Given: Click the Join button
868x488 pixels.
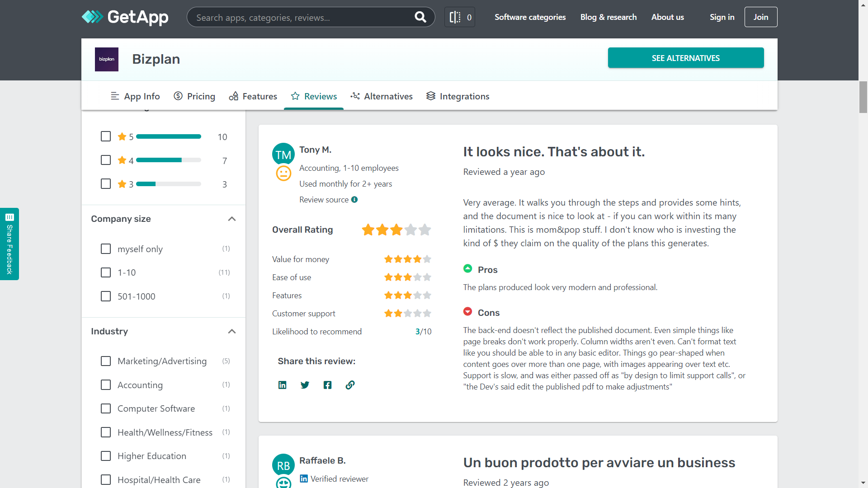Looking at the screenshot, I should [760, 17].
